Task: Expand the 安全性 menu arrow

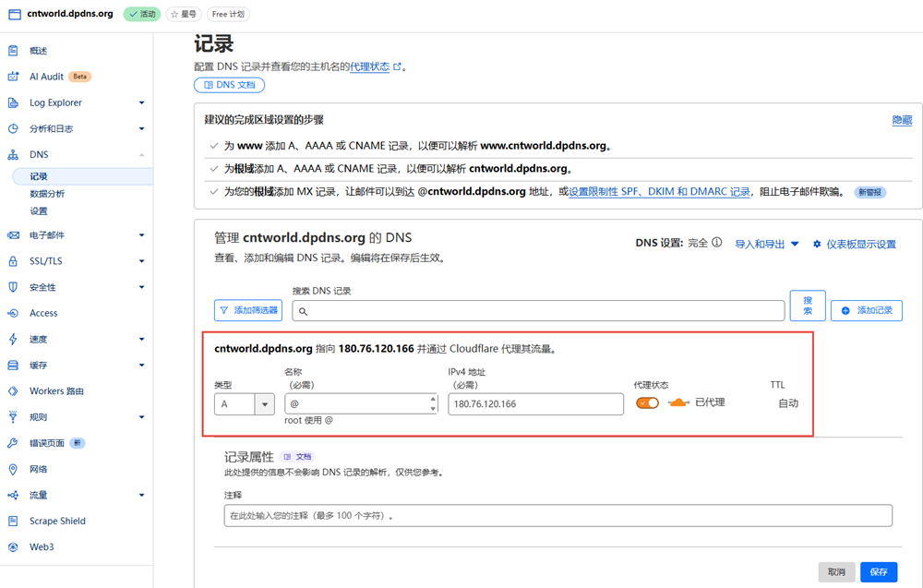Action: click(141, 287)
